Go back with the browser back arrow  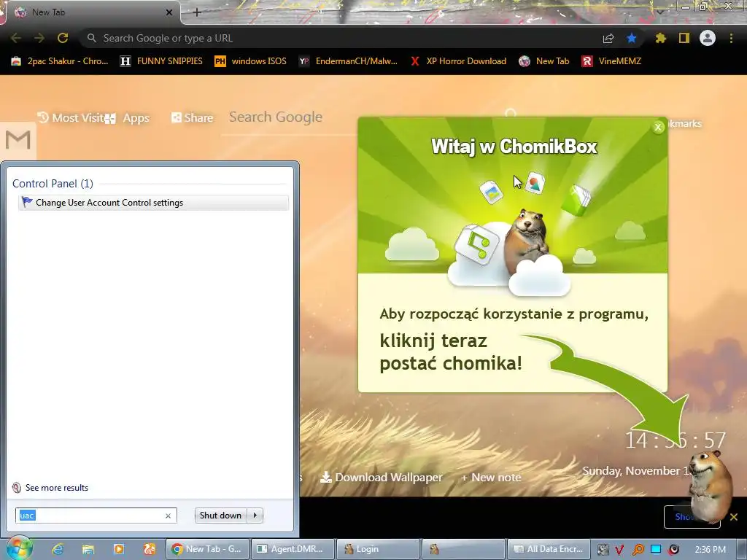[15, 38]
